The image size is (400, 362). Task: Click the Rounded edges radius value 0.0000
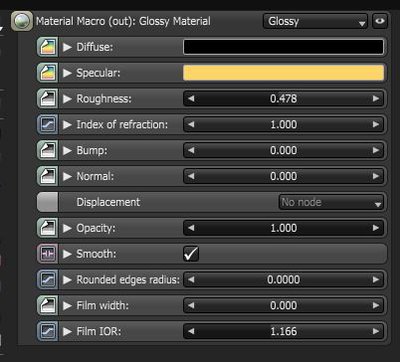click(283, 280)
